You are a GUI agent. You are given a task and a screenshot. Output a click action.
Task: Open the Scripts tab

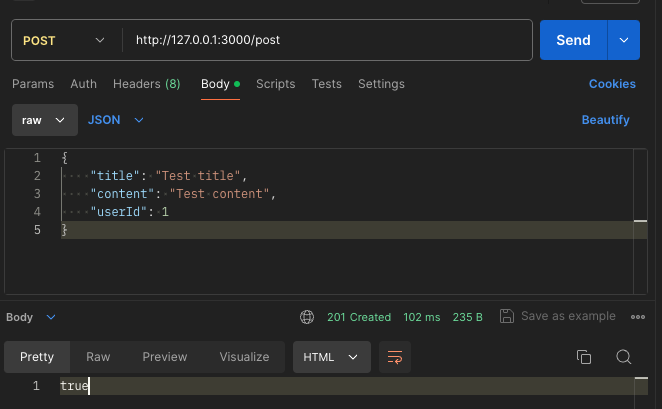(275, 84)
